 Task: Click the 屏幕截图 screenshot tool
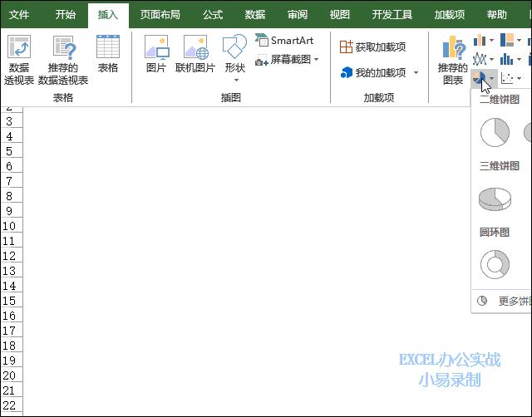click(x=283, y=60)
